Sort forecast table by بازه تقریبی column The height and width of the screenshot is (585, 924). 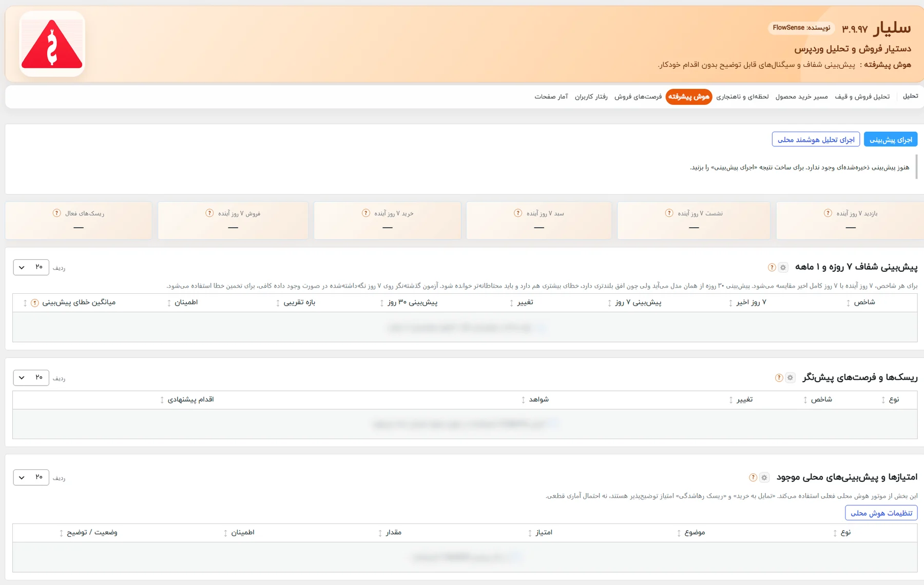pos(278,303)
